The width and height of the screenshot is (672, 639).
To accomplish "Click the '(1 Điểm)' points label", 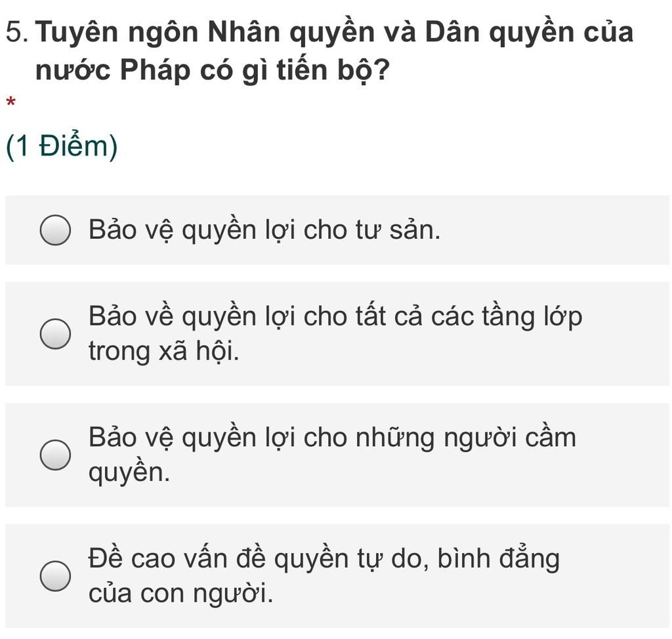I will pos(62,147).
